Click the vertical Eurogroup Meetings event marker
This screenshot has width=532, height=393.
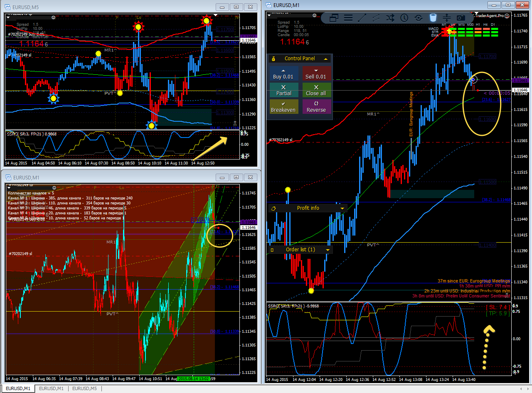pos(411,115)
